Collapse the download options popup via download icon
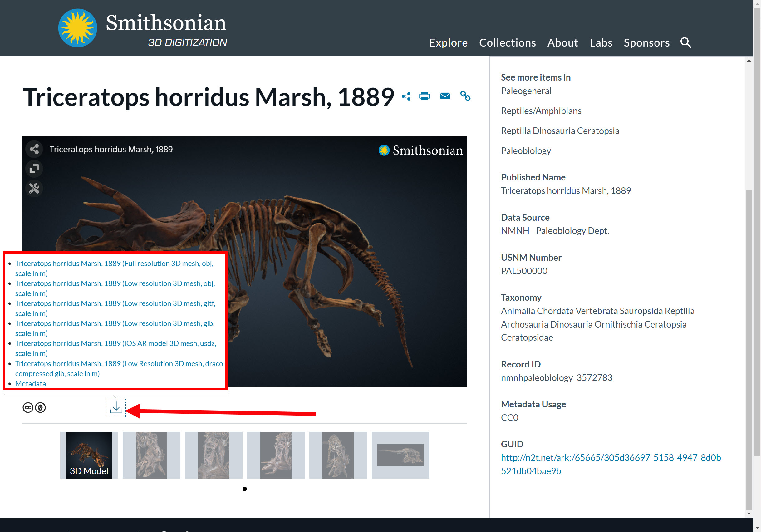 pyautogui.click(x=116, y=408)
